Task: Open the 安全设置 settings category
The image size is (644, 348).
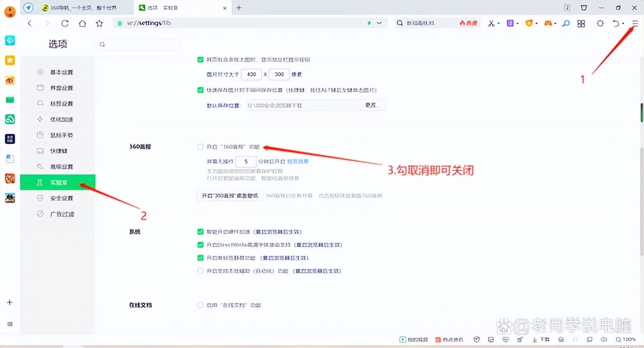Action: (57, 198)
